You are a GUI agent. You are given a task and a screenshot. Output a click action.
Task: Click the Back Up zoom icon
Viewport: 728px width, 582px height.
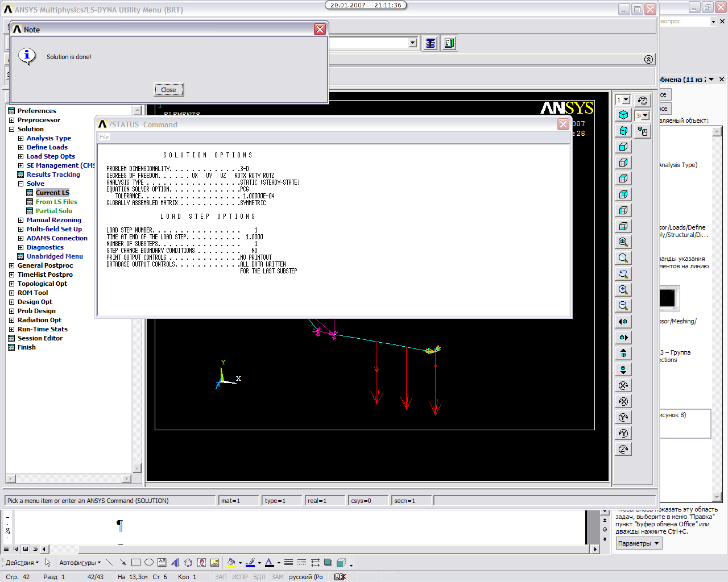pos(623,274)
